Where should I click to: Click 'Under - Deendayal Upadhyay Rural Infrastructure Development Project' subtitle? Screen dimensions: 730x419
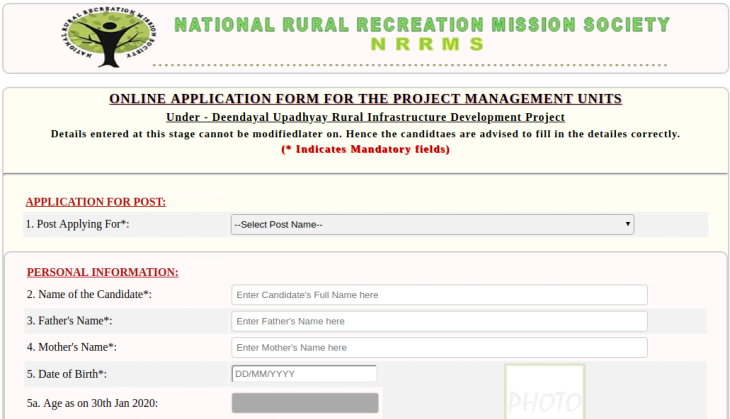click(365, 117)
